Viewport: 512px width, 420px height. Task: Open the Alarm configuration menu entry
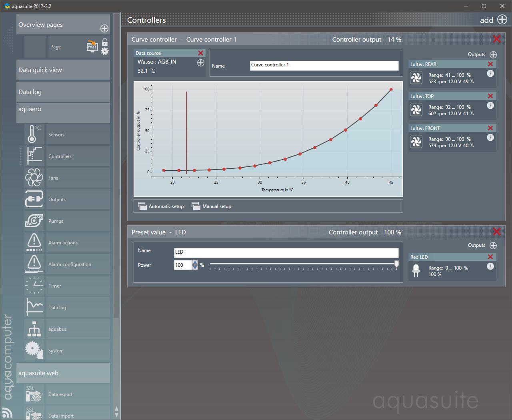pos(78,264)
